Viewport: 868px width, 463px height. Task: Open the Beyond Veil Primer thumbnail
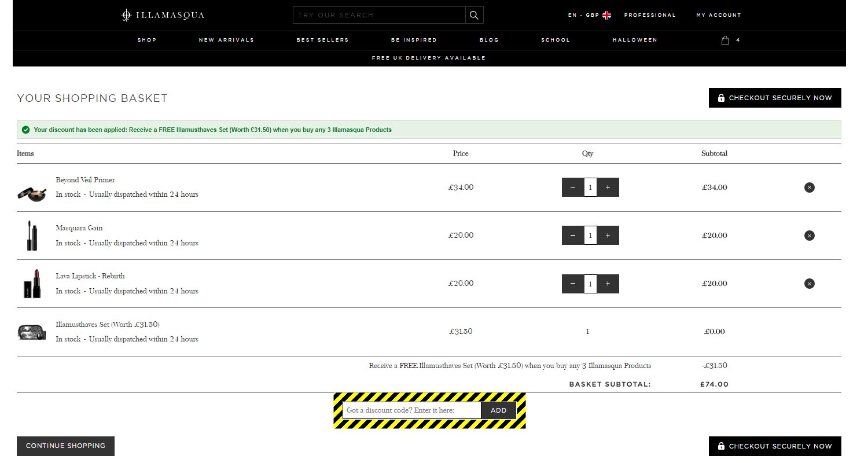(x=31, y=193)
